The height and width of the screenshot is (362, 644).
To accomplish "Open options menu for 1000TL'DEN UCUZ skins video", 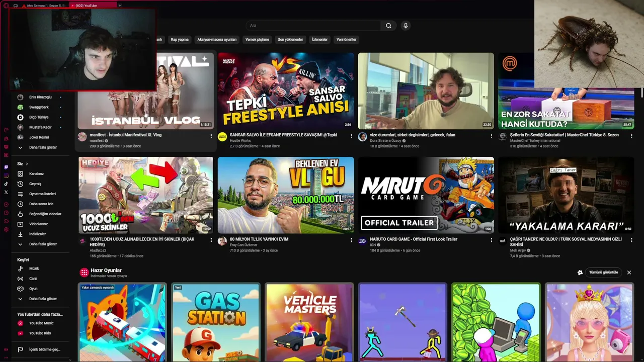I will [211, 240].
